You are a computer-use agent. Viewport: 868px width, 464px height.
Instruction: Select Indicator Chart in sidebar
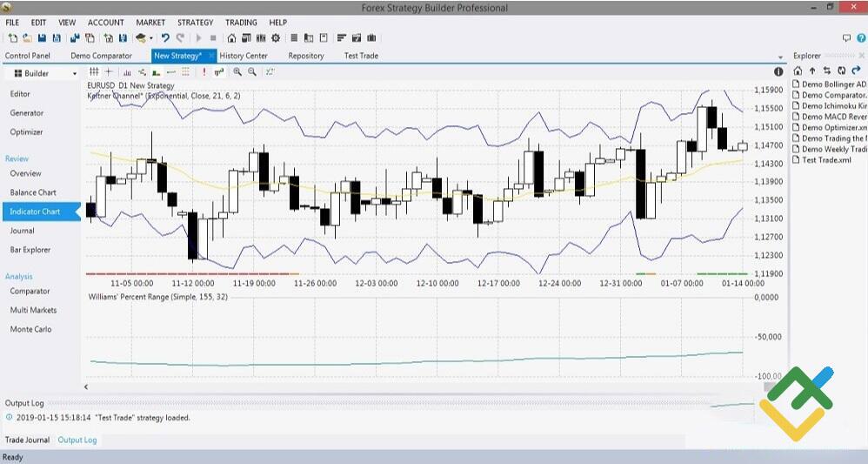click(40, 212)
